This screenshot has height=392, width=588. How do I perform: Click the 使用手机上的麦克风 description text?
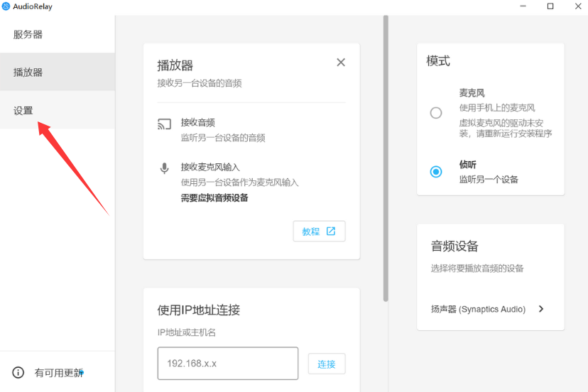click(497, 108)
